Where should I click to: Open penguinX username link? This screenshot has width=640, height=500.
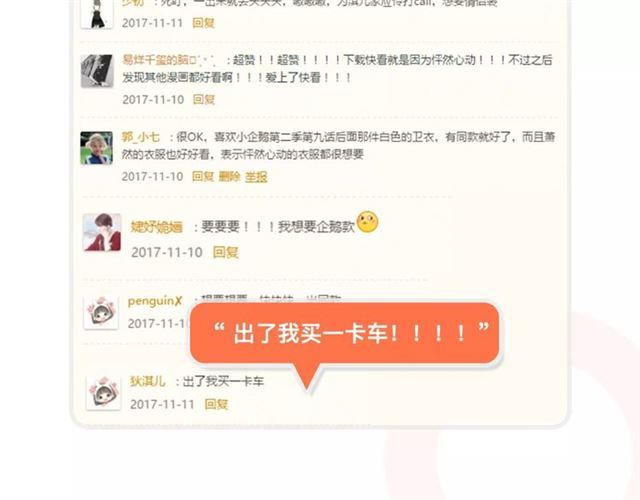[155, 301]
